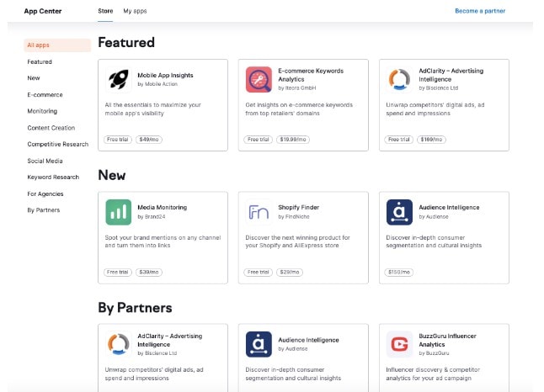544x392 pixels.
Task: Click the Media Monitoring green bar chart icon
Action: point(119,212)
